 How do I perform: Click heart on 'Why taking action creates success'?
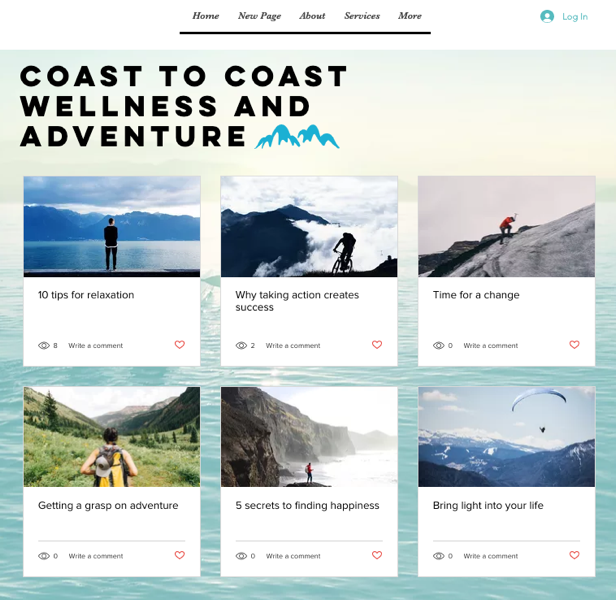[377, 345]
